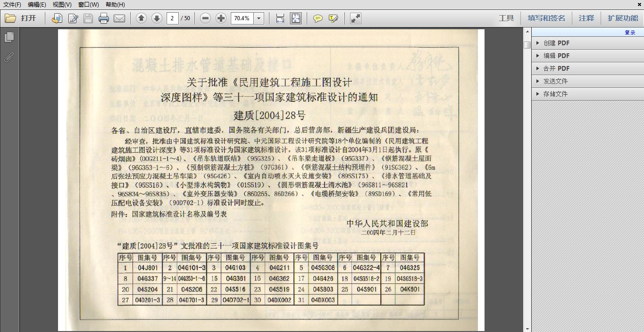This screenshot has width=644, height=332.
Task: Open the 工具 panel
Action: point(506,18)
